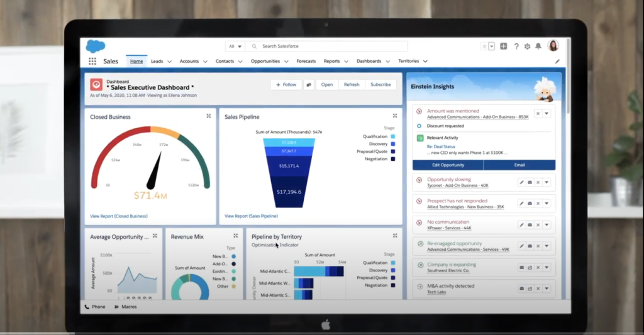
Task: Click the $17,194.6 funnel segment
Action: point(289,192)
